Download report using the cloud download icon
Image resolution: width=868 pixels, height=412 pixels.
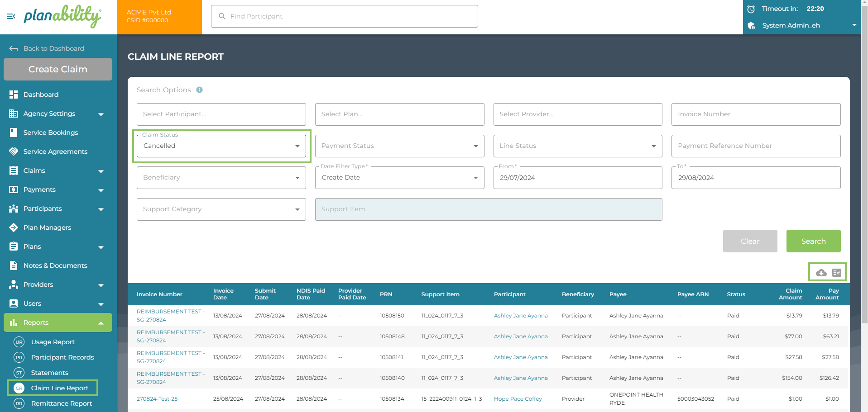click(821, 273)
